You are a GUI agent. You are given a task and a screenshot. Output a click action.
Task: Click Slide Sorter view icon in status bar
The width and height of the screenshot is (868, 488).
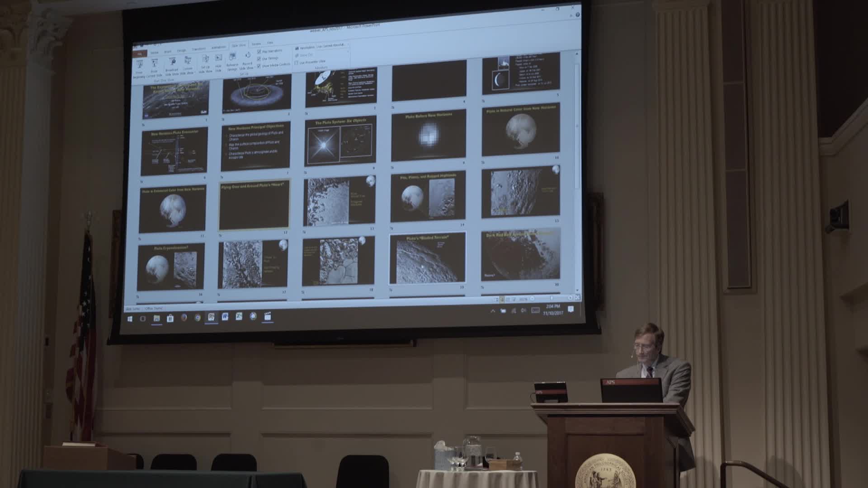pos(502,299)
